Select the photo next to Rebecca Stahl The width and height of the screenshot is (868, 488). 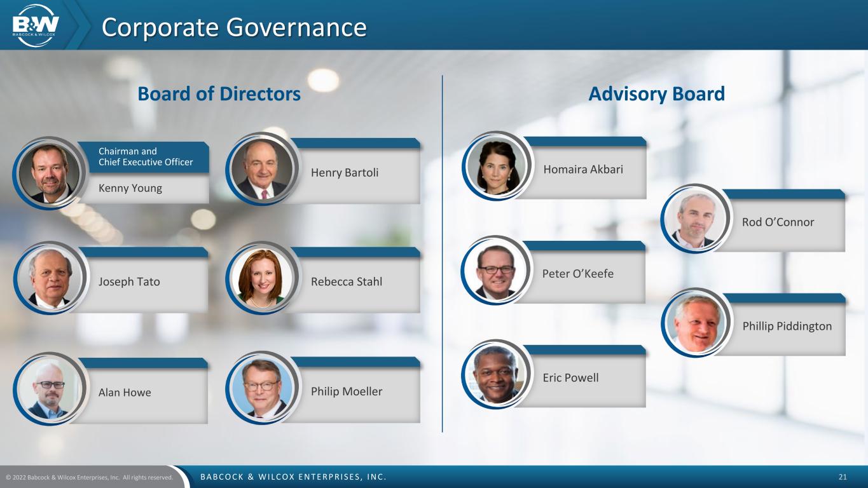click(261, 278)
